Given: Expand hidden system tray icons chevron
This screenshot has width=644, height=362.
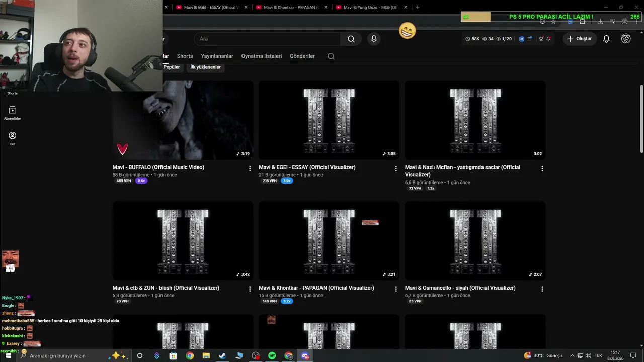Looking at the screenshot, I should tap(573, 356).
